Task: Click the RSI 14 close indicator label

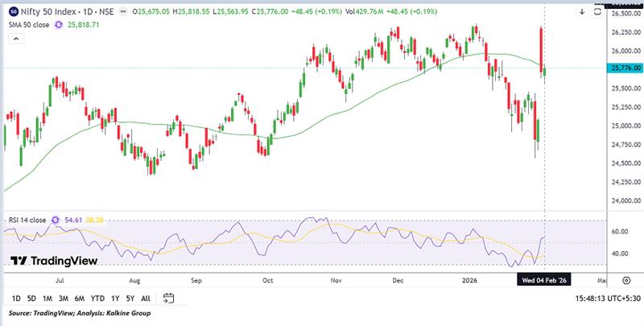Action: pos(27,219)
